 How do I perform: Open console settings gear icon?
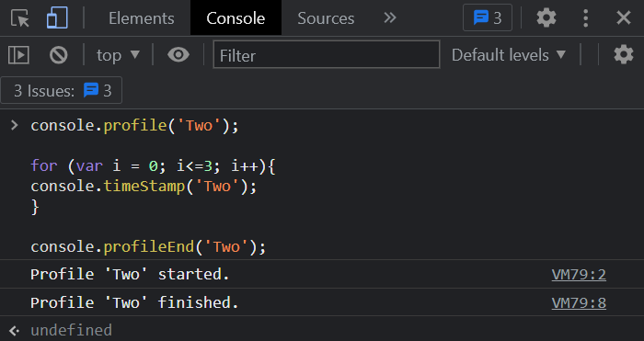pyautogui.click(x=624, y=54)
